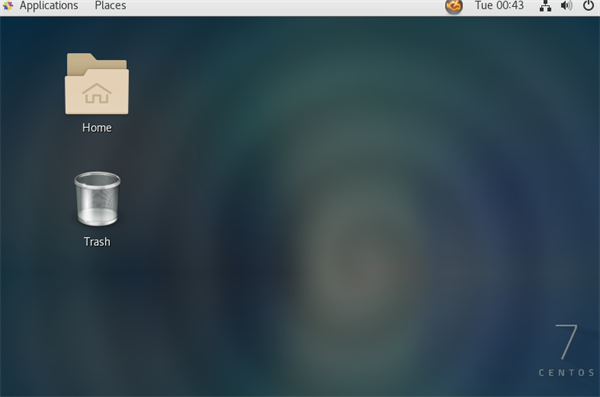Click the Applications menu logo icon
This screenshot has width=600, height=397.
coord(8,6)
